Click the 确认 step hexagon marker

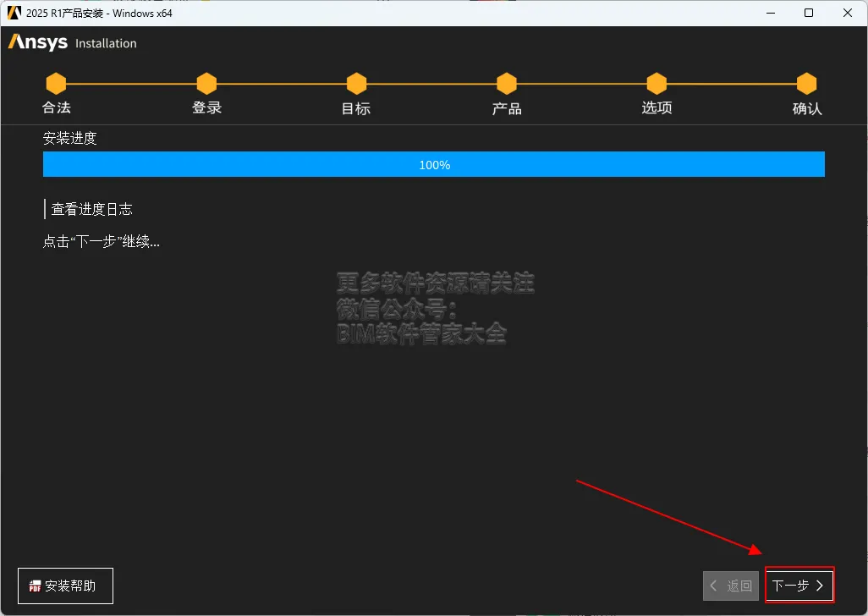pos(806,84)
